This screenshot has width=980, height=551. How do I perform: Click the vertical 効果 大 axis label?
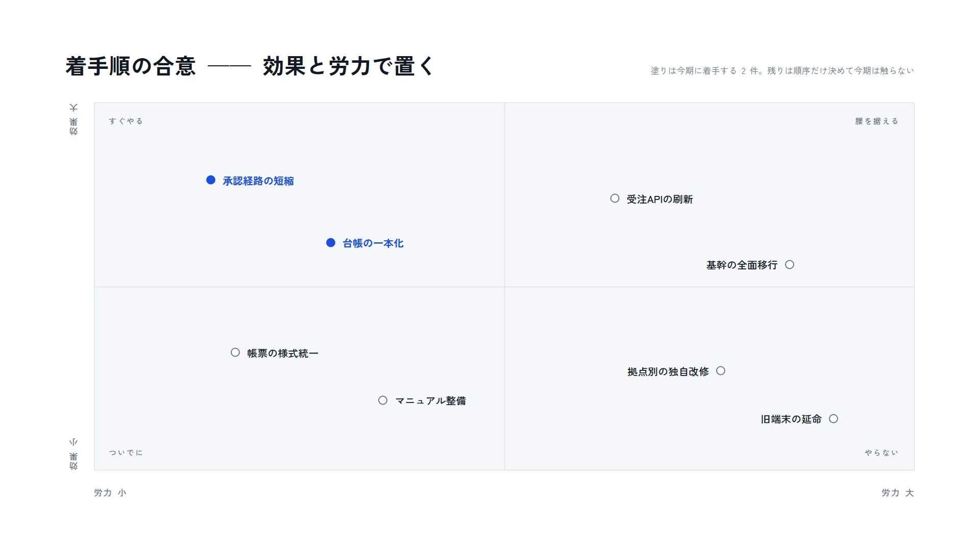73,119
